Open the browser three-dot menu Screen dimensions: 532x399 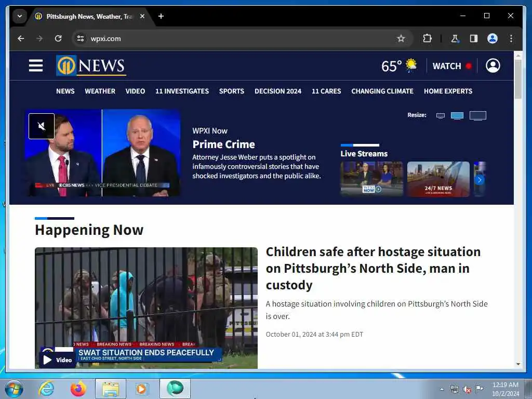tap(511, 38)
